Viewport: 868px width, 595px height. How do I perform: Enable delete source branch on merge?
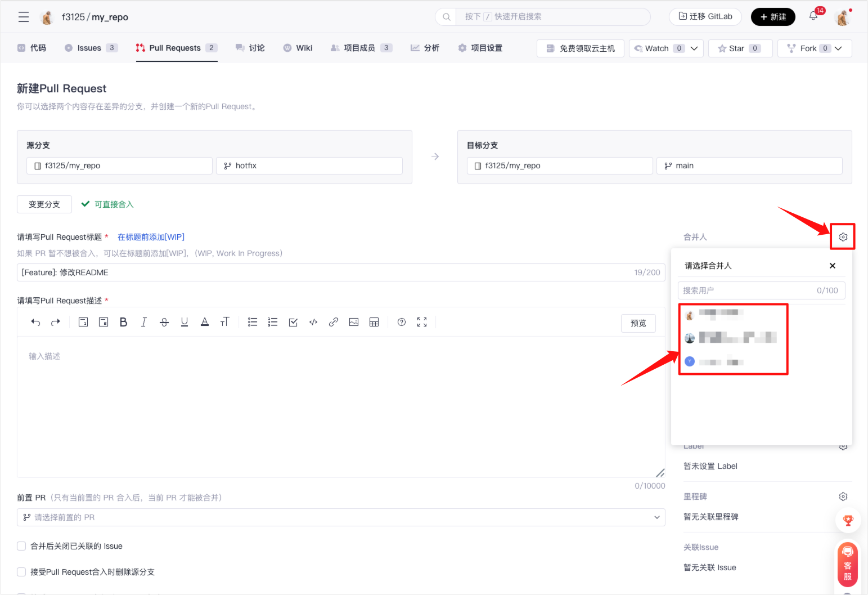21,572
